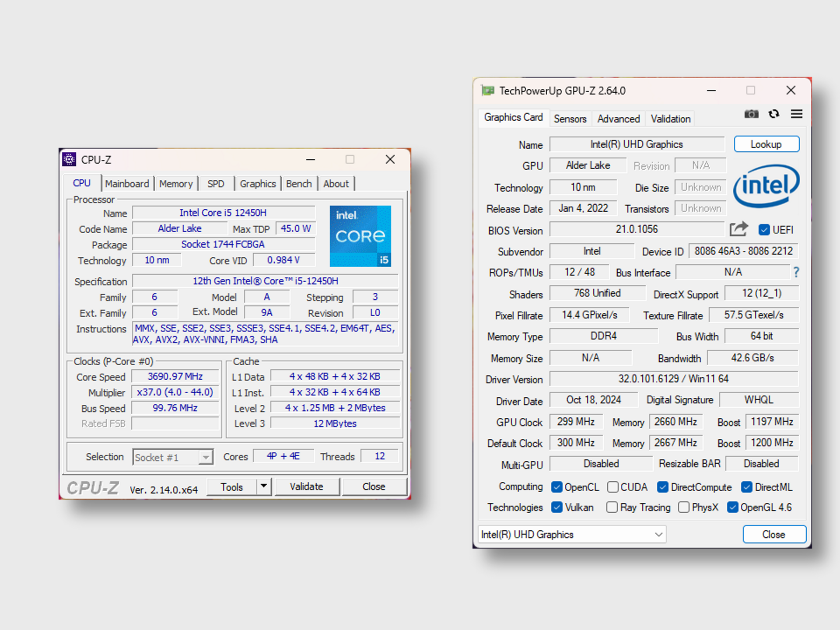Click the Max TDP value 45.0 W
The image size is (840, 630).
[x=296, y=228]
